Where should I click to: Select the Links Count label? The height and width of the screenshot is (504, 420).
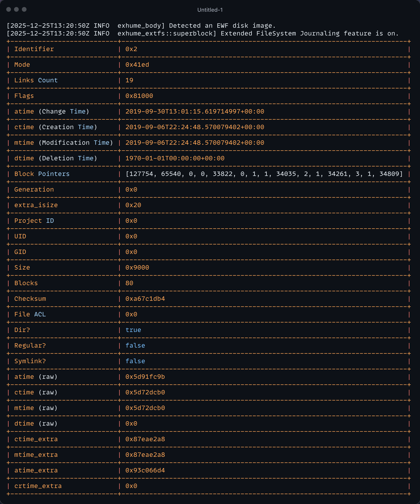pyautogui.click(x=36, y=80)
